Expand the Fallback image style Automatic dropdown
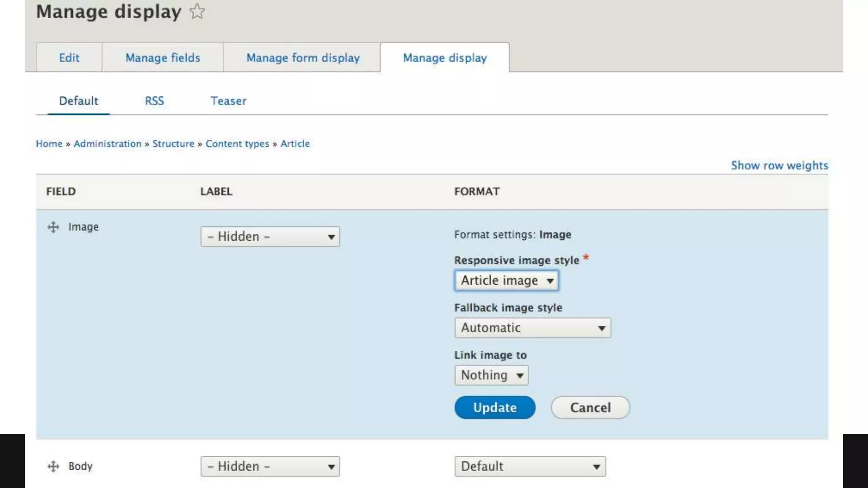The width and height of the screenshot is (868, 488). tap(532, 328)
